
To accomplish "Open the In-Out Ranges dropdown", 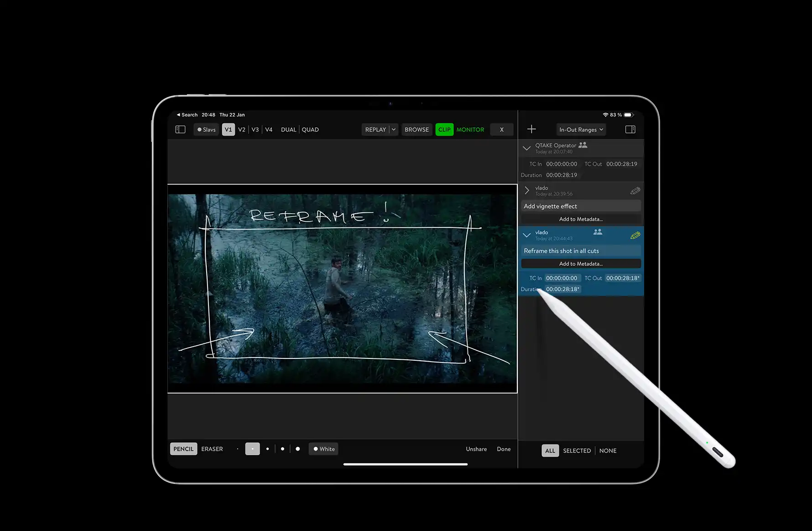I will (581, 130).
